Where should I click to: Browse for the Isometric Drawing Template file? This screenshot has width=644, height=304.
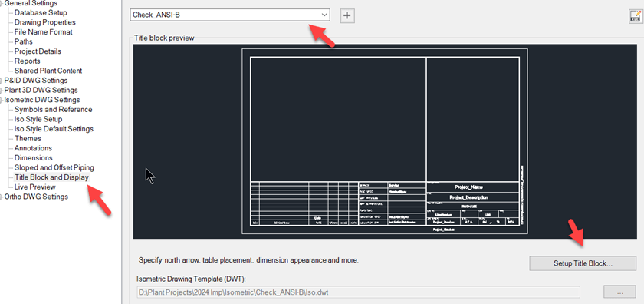coord(620,292)
